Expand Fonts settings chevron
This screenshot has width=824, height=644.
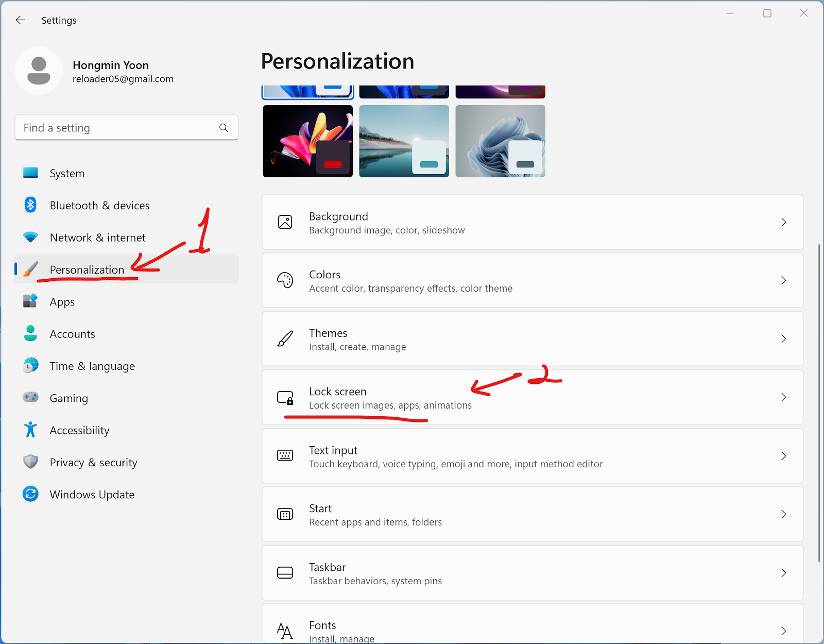click(783, 631)
